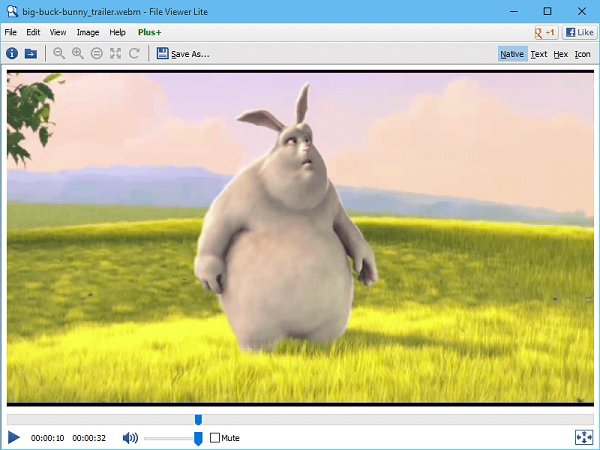Click the total duration 00:00:32
Screen dimensions: 600x450
coord(89,438)
